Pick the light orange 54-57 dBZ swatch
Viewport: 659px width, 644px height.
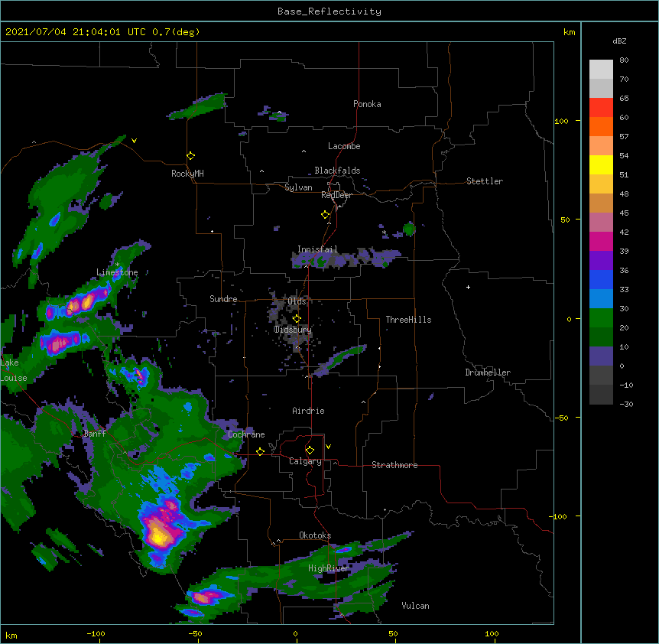pos(601,146)
